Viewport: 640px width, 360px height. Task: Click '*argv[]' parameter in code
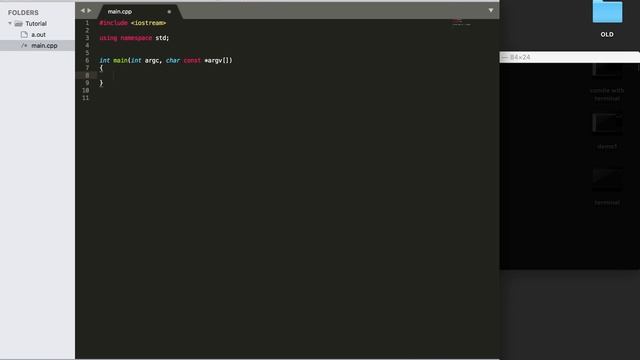click(218, 60)
